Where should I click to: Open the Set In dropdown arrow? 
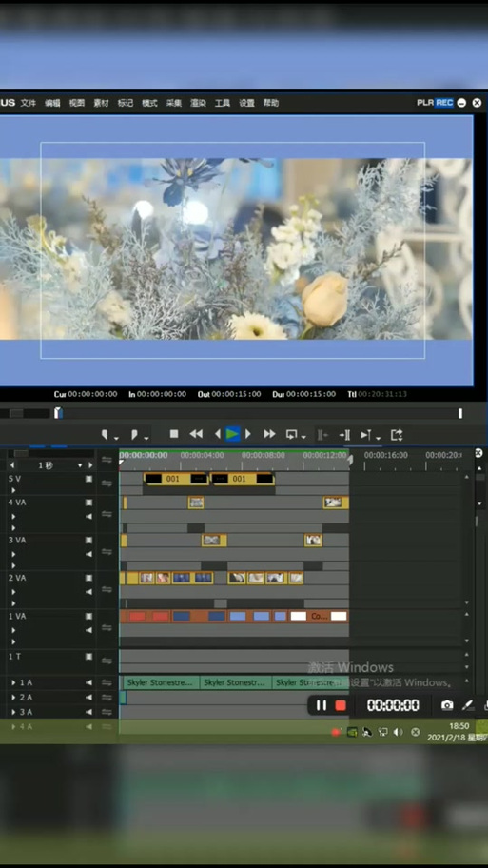tap(116, 438)
